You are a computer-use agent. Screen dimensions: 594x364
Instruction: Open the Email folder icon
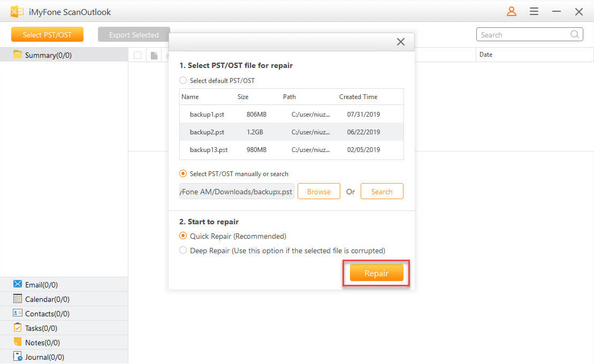[18, 284]
